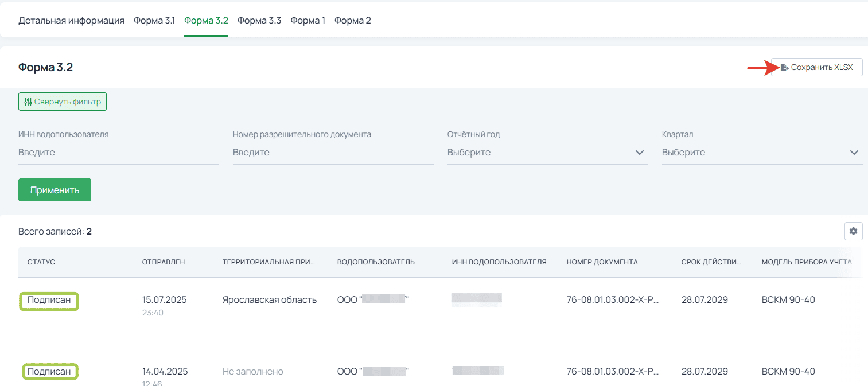This screenshot has width=868, height=386.
Task: Click Подписан status in the first row
Action: tap(49, 301)
